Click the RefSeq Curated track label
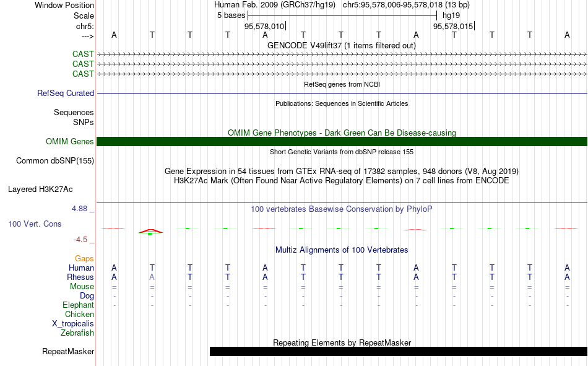 66,93
